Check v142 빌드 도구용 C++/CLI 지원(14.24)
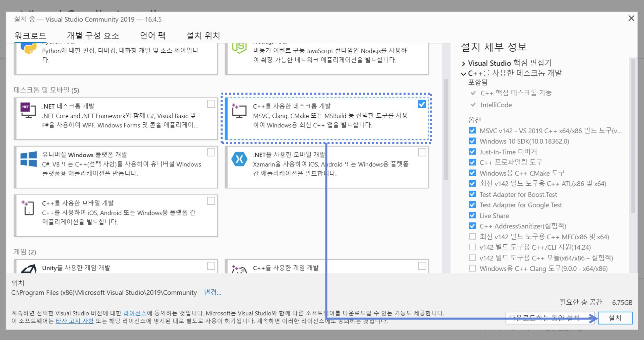Screen dimensions: 644x340 pyautogui.click(x=472, y=247)
